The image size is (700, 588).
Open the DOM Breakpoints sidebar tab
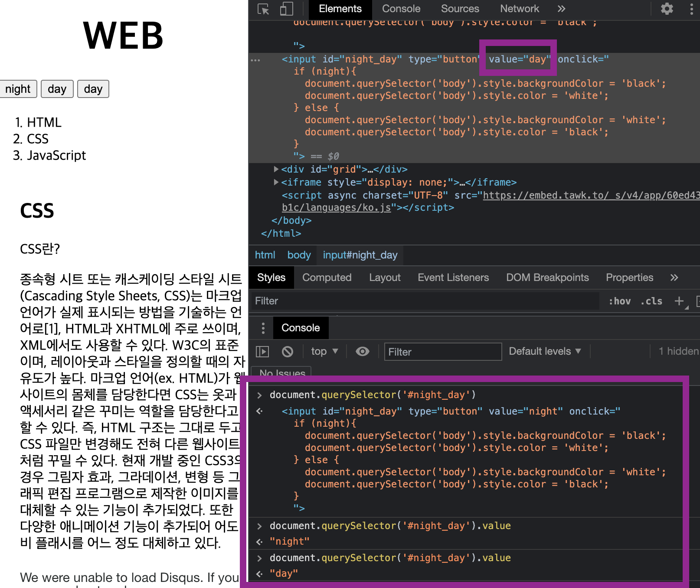pyautogui.click(x=547, y=278)
